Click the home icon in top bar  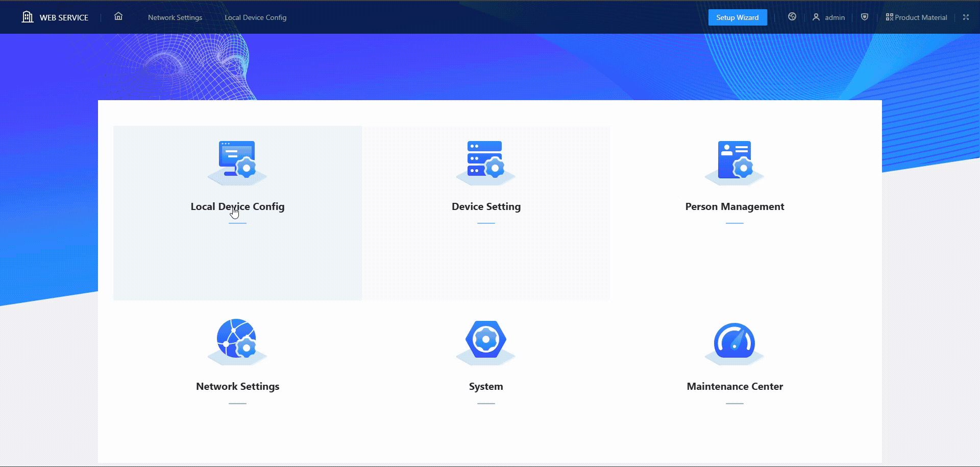tap(118, 16)
